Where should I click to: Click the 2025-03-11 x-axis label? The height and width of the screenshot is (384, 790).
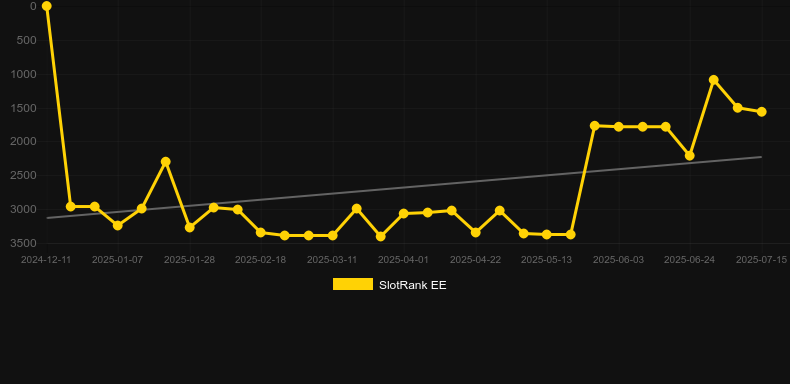[x=332, y=260]
